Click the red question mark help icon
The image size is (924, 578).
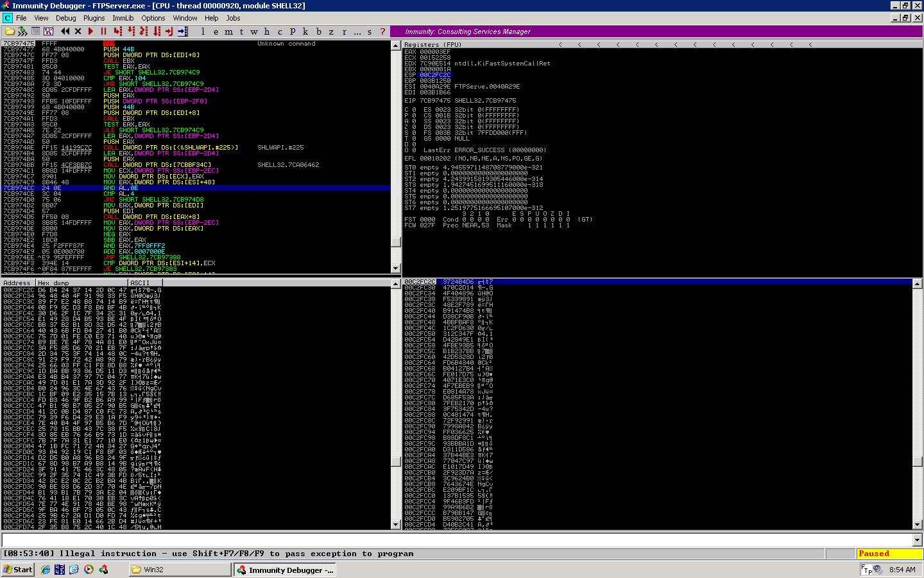(383, 31)
